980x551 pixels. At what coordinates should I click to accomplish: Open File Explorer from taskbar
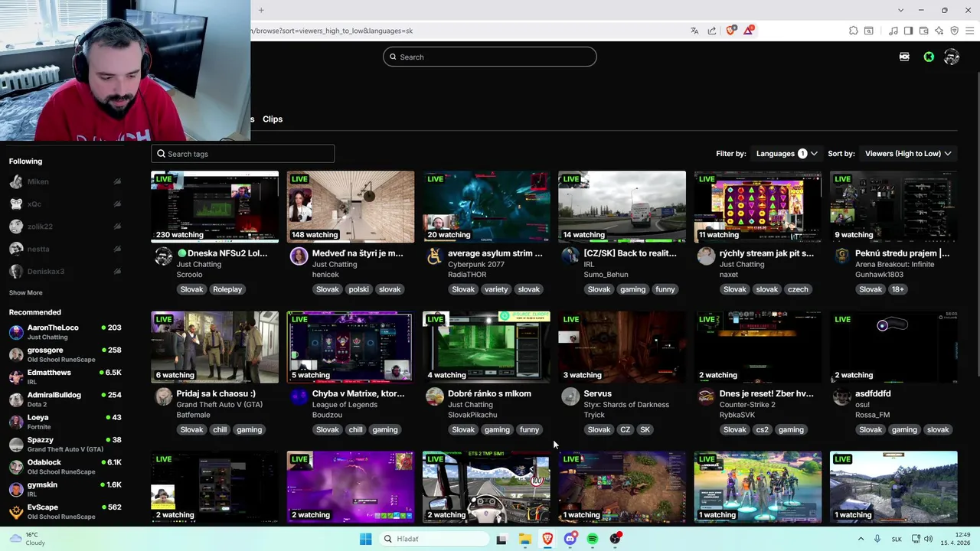point(524,539)
